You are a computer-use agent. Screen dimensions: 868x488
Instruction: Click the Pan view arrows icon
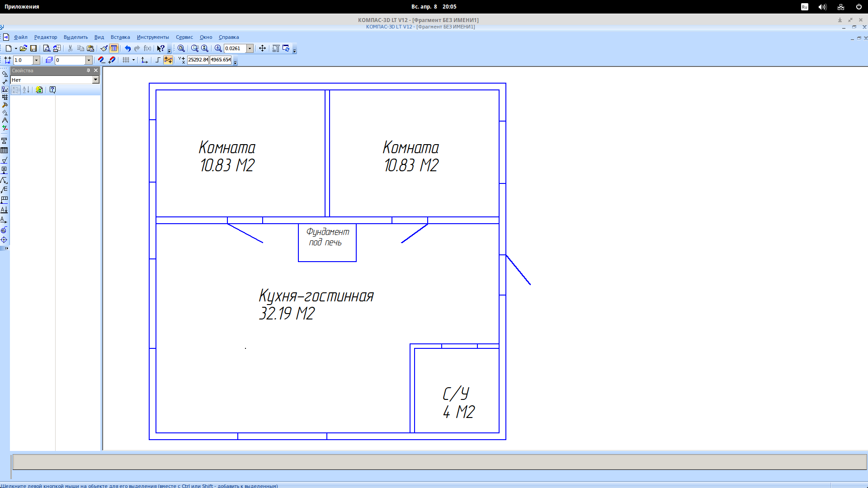(x=262, y=48)
